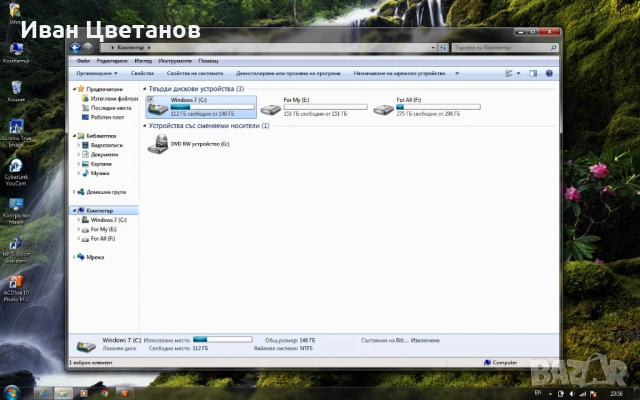Select the For All (F:) drive icon
The width and height of the screenshot is (640, 400).
pos(384,109)
